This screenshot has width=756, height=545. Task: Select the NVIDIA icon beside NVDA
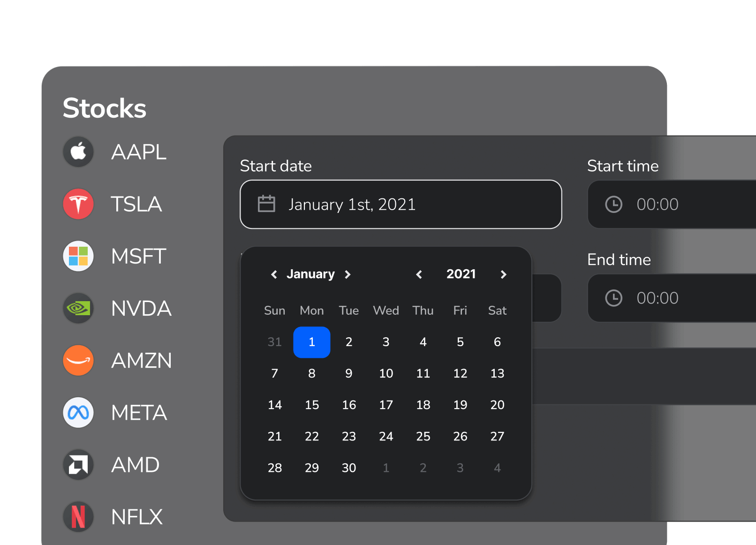click(x=78, y=308)
